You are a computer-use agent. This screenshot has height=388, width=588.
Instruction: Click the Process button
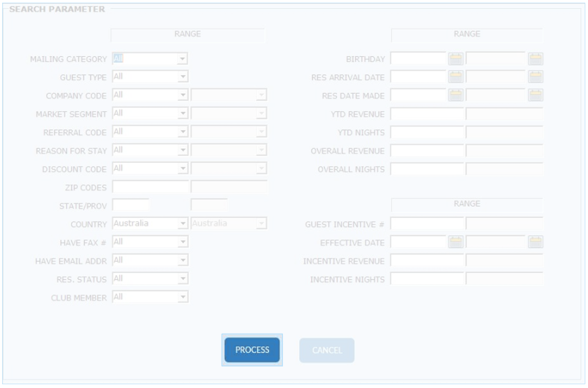pyautogui.click(x=252, y=350)
